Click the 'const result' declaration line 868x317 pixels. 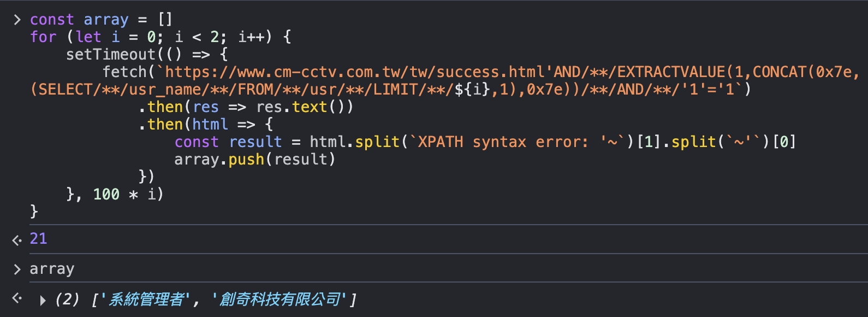485,142
